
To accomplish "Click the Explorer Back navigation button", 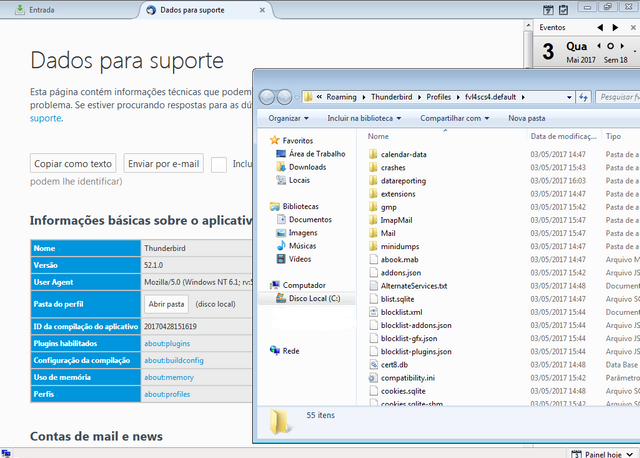I will tap(267, 97).
